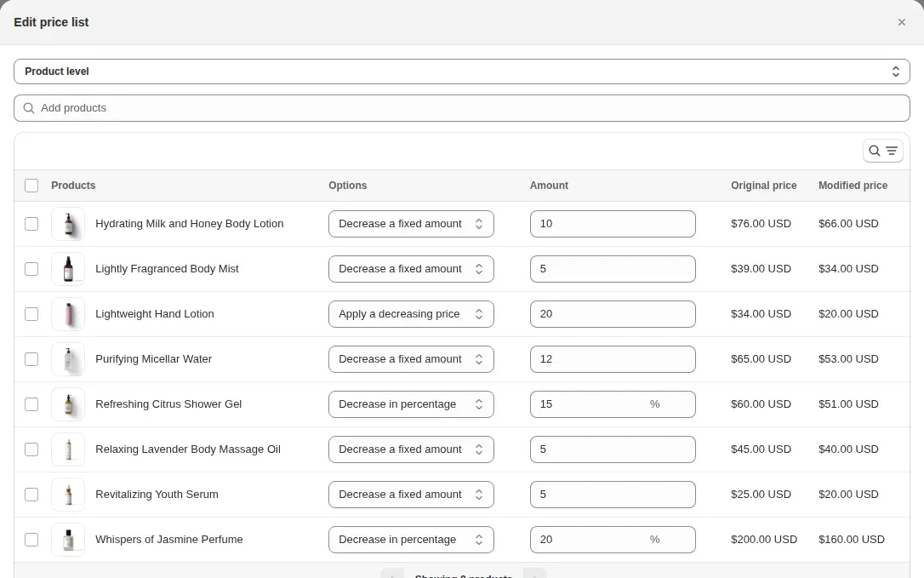Click the Original price column header

(x=764, y=186)
